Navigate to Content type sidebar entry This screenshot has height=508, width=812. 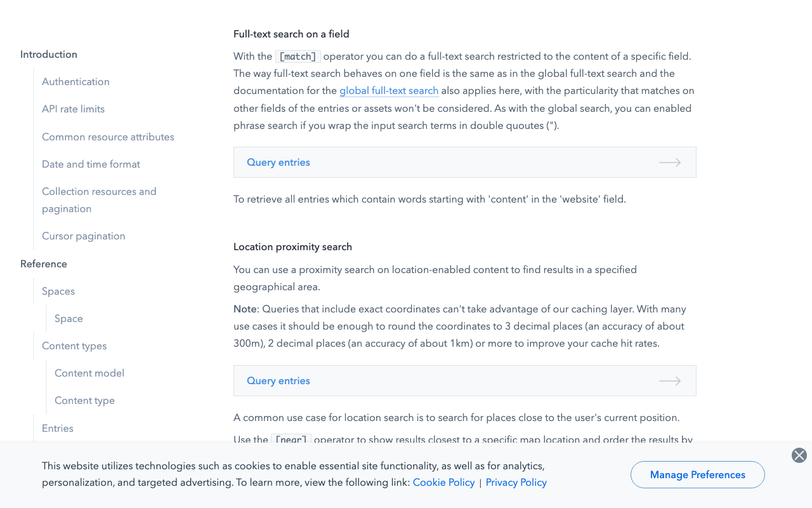84,401
